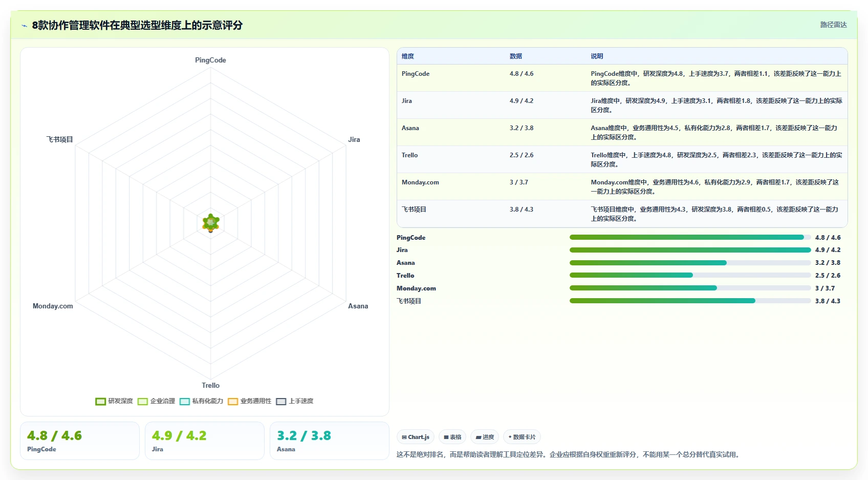
Task: Click the Trello description starting Trello维度中
Action: [x=717, y=160]
